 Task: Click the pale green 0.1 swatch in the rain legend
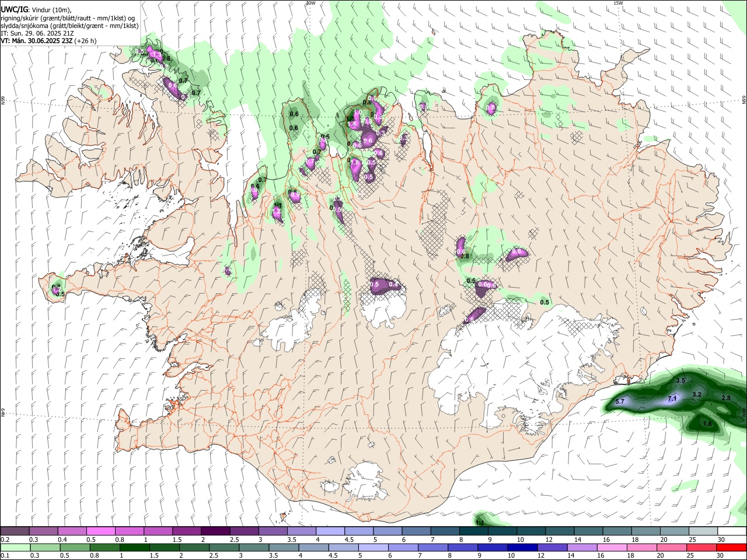click(15, 547)
